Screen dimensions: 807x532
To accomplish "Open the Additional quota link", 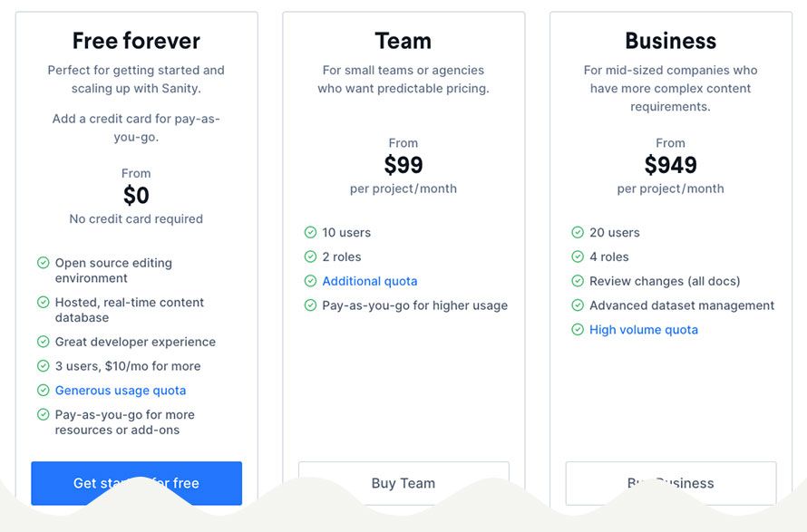I will [370, 282].
